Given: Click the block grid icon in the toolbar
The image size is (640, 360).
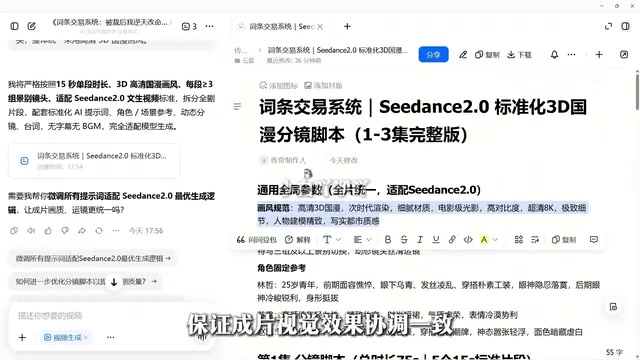Looking at the screenshot, I should point(518,240).
